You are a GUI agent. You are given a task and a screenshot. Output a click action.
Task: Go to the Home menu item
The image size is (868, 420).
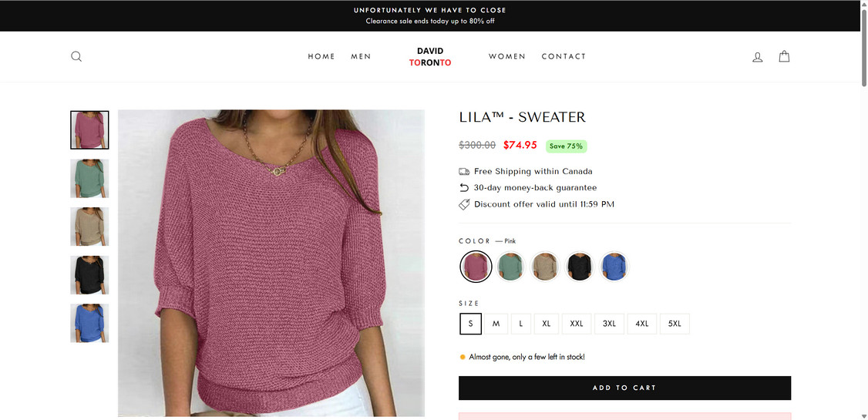pyautogui.click(x=321, y=56)
